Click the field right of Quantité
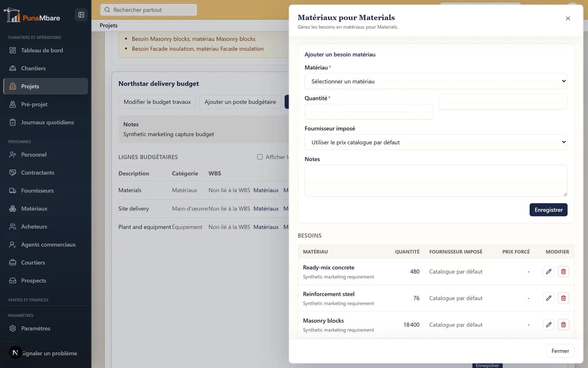588x368 pixels. tap(503, 102)
